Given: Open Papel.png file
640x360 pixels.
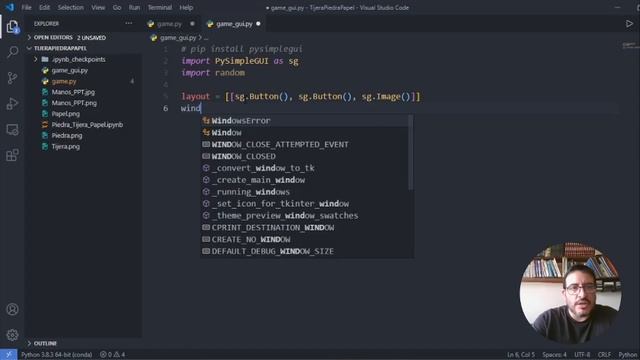Looking at the screenshot, I should click(x=65, y=114).
